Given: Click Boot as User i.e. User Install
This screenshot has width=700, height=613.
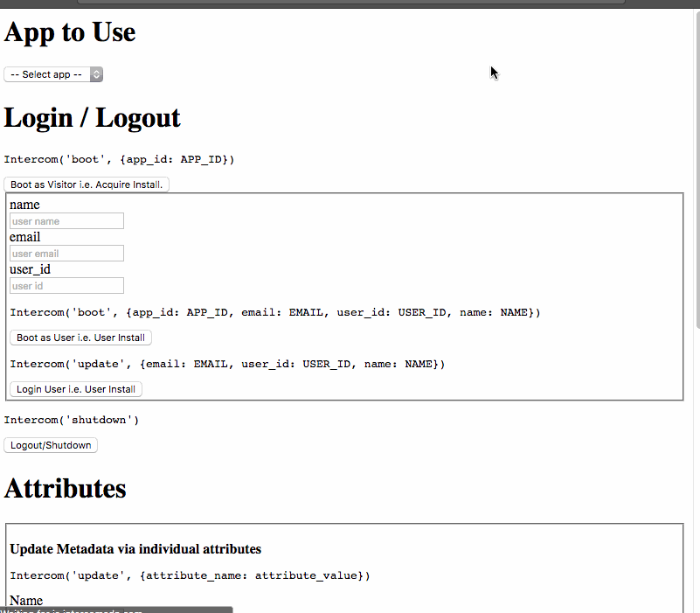Looking at the screenshot, I should [80, 338].
